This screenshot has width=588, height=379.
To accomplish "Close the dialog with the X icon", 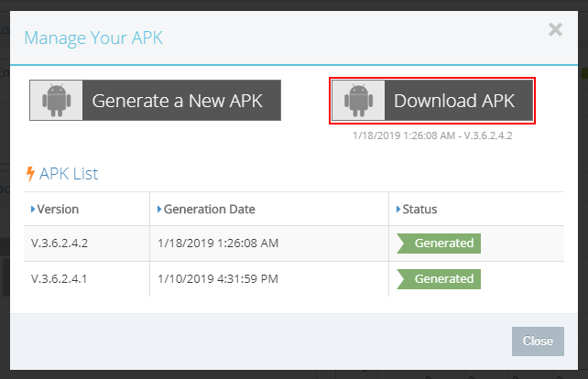I will point(555,29).
